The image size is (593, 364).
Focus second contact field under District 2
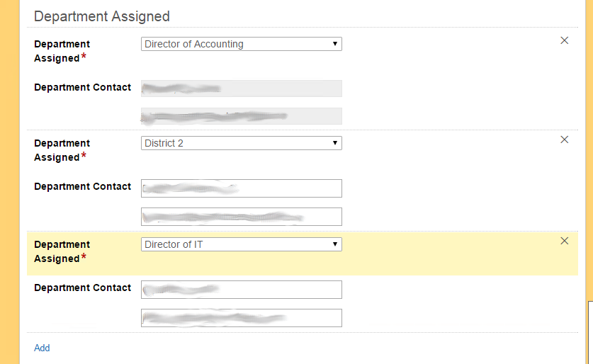click(242, 217)
